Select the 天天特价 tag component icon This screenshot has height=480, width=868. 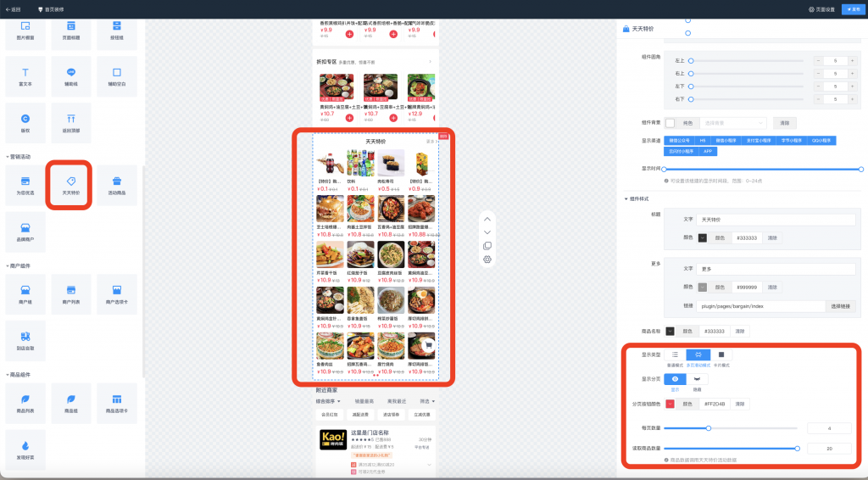tap(71, 181)
